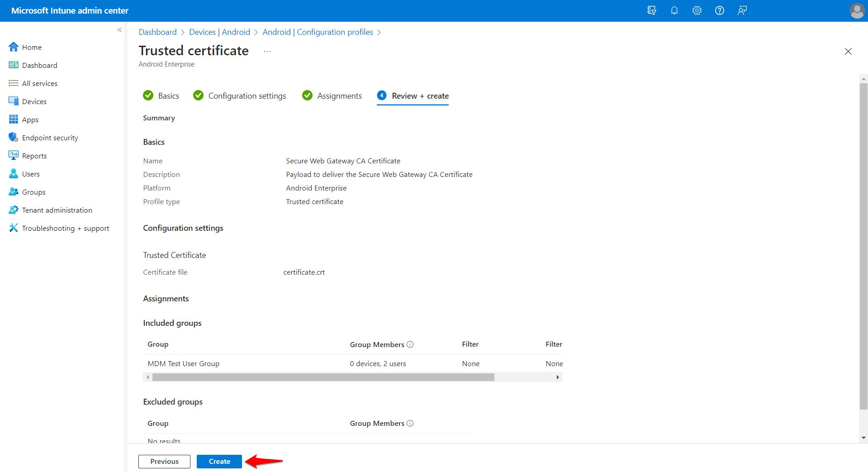This screenshot has width=868, height=472.
Task: Click the Dashboard icon in sidebar
Action: 14,65
